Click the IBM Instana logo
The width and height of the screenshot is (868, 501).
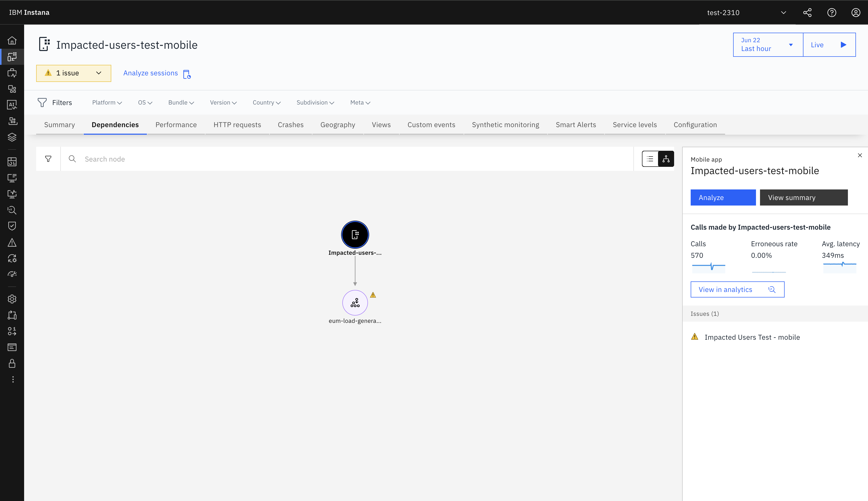[29, 13]
